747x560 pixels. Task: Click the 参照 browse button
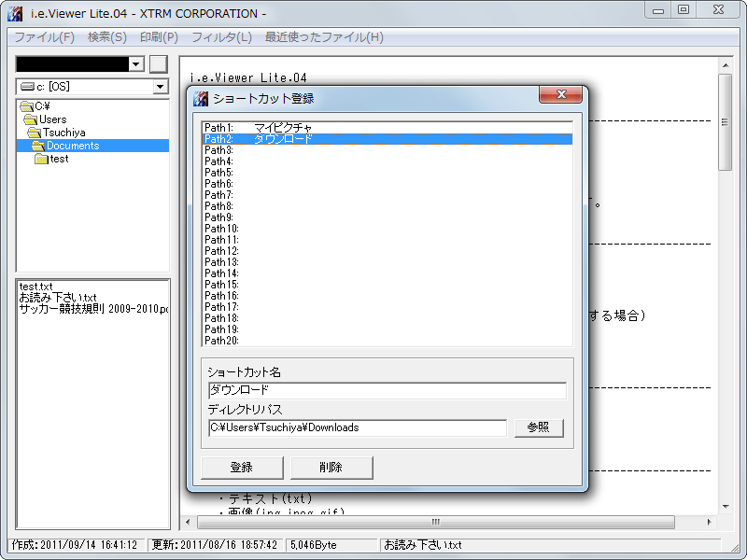coord(539,427)
